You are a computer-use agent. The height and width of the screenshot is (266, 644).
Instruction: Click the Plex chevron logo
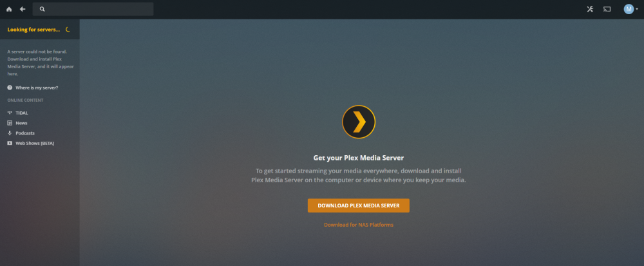coord(359,122)
